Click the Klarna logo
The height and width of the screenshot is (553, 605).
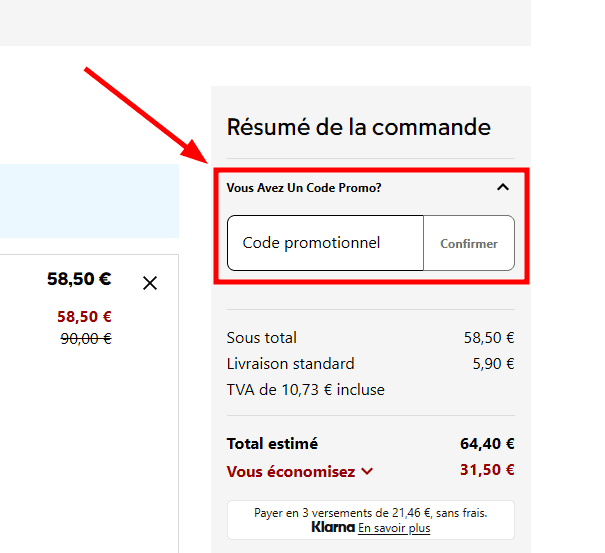[333, 527]
